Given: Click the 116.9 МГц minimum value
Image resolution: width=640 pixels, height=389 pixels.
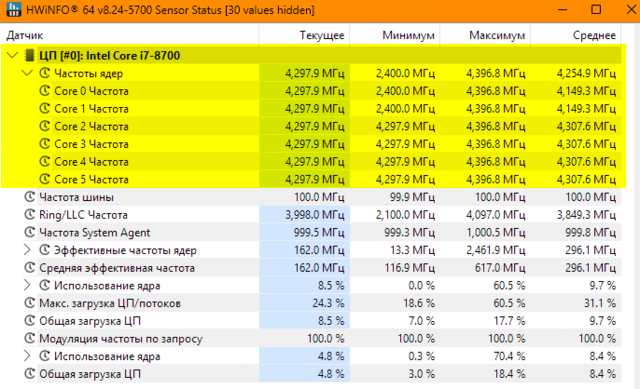Looking at the screenshot, I should pyautogui.click(x=409, y=268).
